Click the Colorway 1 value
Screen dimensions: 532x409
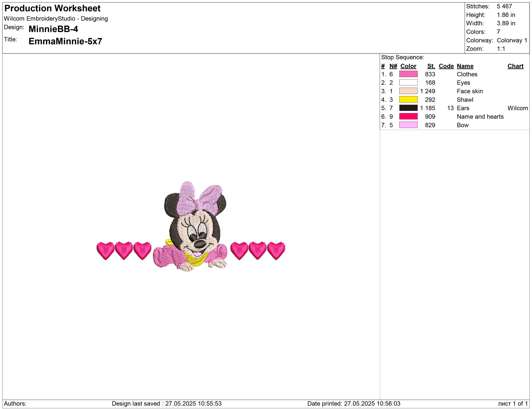click(x=512, y=40)
